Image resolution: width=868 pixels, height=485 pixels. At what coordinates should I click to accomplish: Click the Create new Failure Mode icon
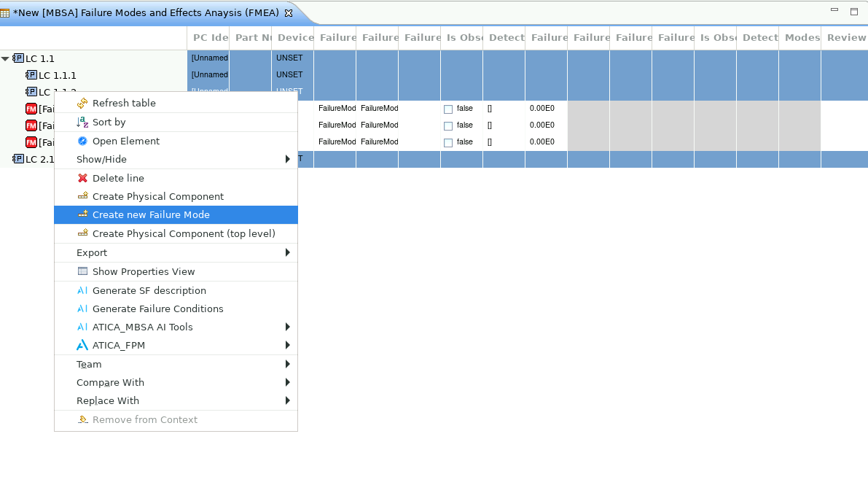click(x=82, y=214)
